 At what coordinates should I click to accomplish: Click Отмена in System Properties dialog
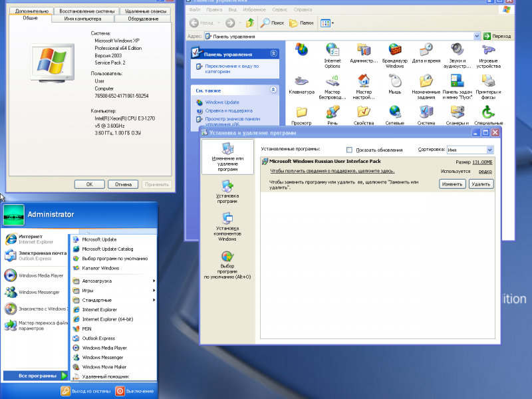coord(123,184)
